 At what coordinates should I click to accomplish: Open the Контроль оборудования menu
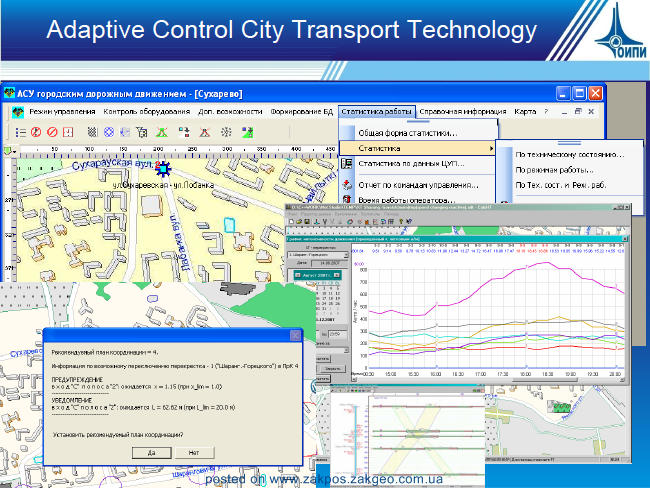coord(146,112)
